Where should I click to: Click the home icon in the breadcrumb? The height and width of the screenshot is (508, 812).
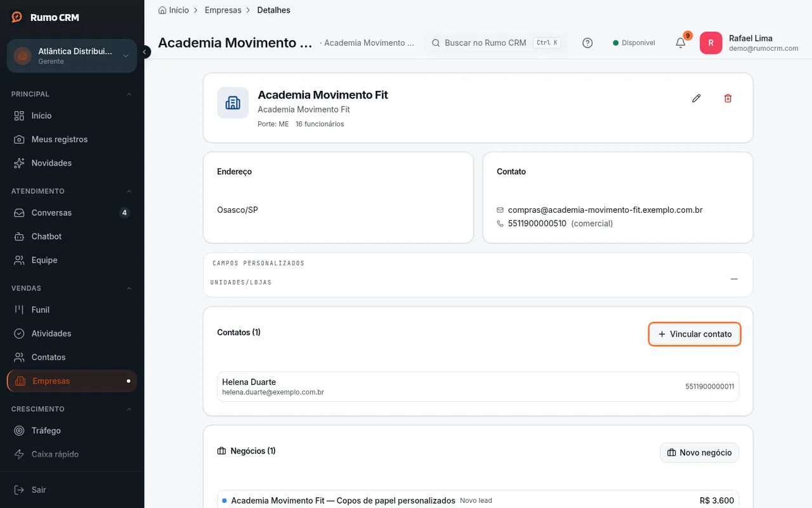[x=162, y=10]
